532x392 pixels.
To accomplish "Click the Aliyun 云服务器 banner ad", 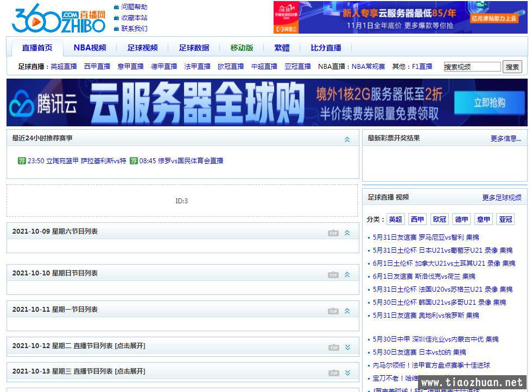I will coord(401,17).
